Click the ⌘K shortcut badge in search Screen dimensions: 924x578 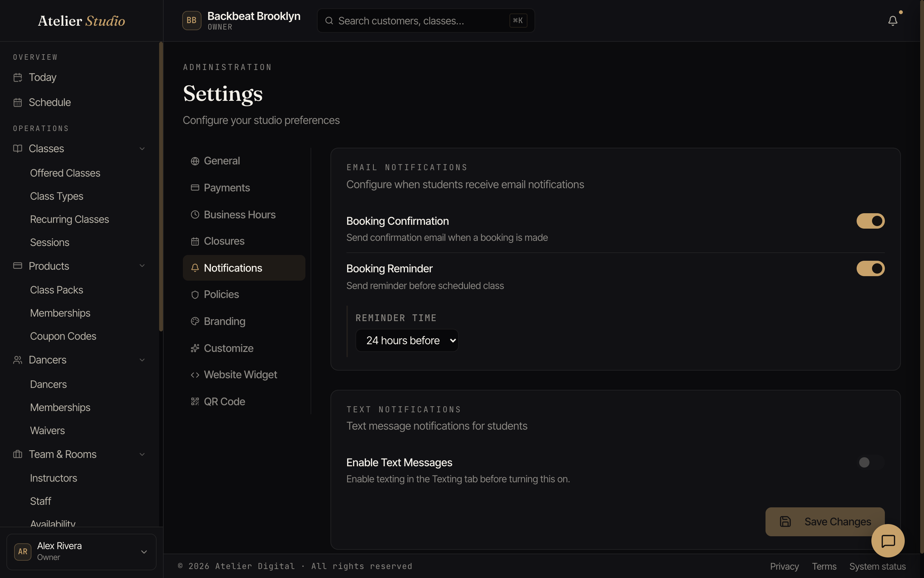pyautogui.click(x=518, y=21)
